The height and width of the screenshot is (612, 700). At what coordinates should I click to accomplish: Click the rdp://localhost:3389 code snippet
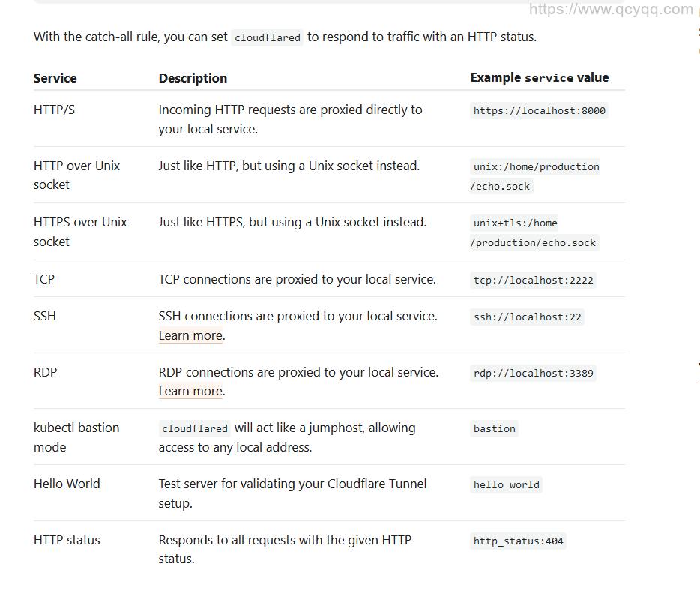click(x=533, y=373)
